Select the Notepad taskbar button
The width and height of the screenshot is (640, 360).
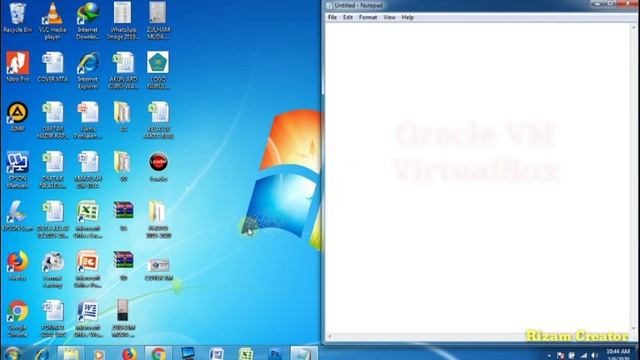304,354
